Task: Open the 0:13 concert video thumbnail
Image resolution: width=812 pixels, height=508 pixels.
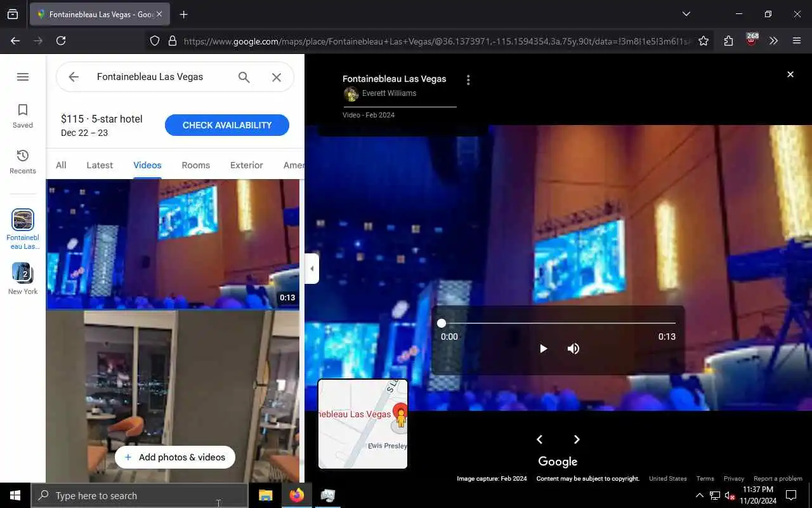Action: click(173, 244)
